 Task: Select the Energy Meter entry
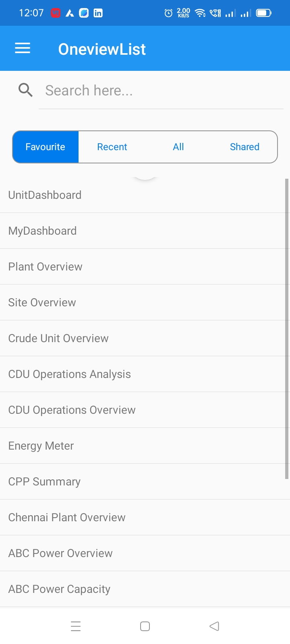tap(145, 446)
